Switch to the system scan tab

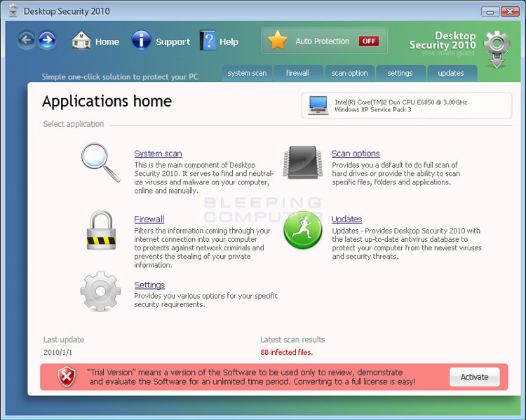click(247, 73)
